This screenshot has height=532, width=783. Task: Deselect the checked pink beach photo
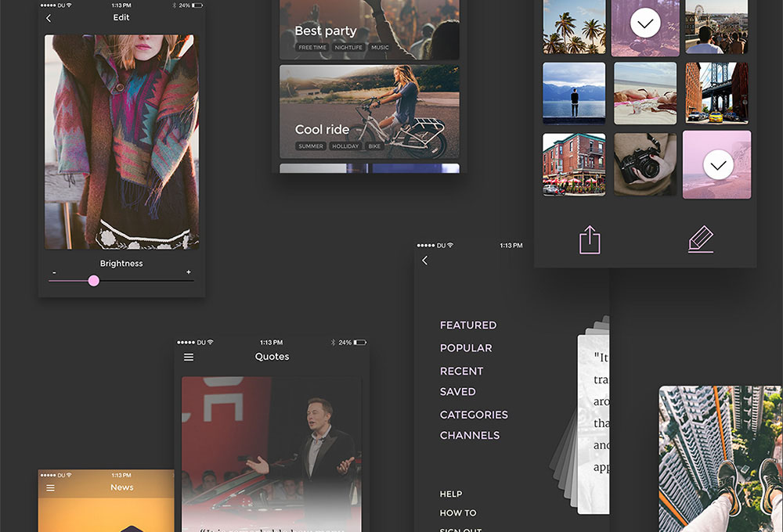[x=716, y=165]
